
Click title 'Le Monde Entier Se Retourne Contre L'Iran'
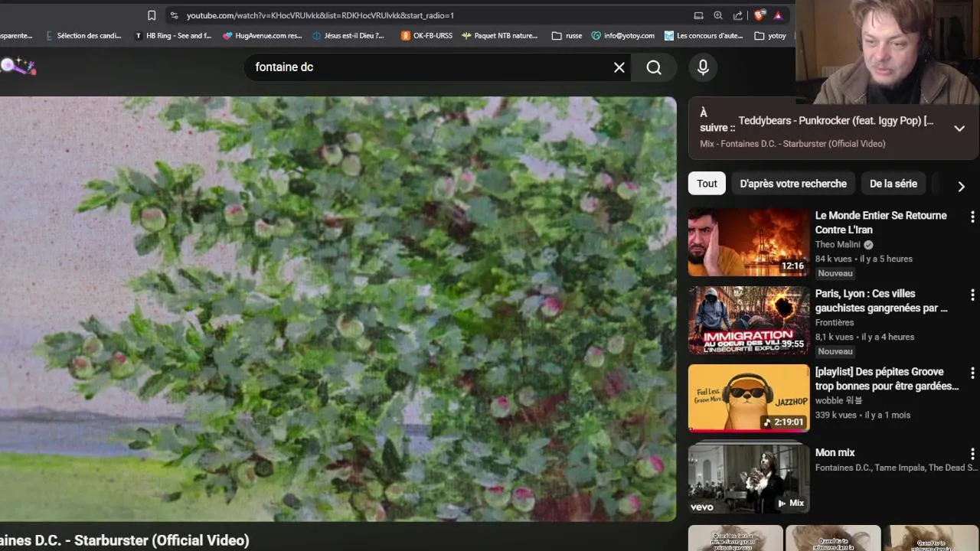(x=880, y=223)
